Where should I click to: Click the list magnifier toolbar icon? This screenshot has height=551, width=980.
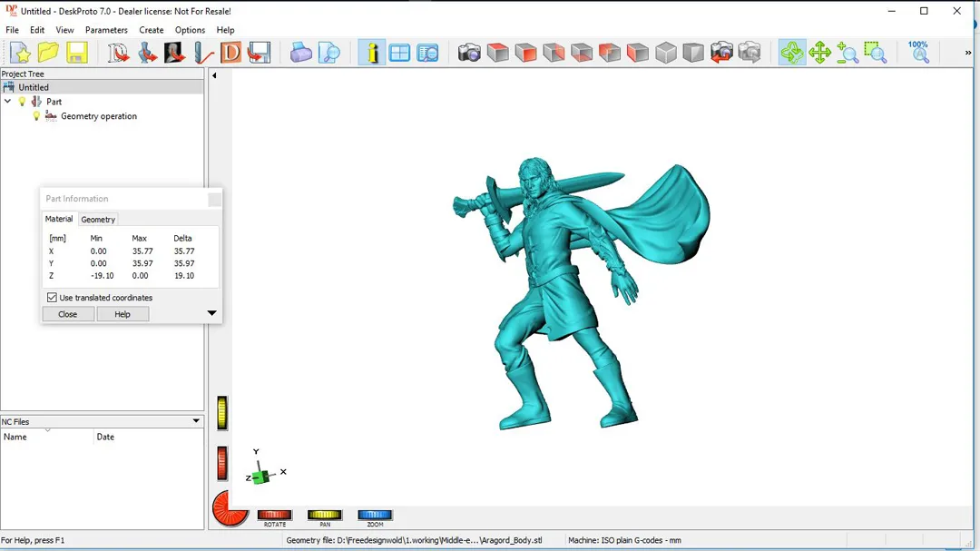pyautogui.click(x=427, y=53)
